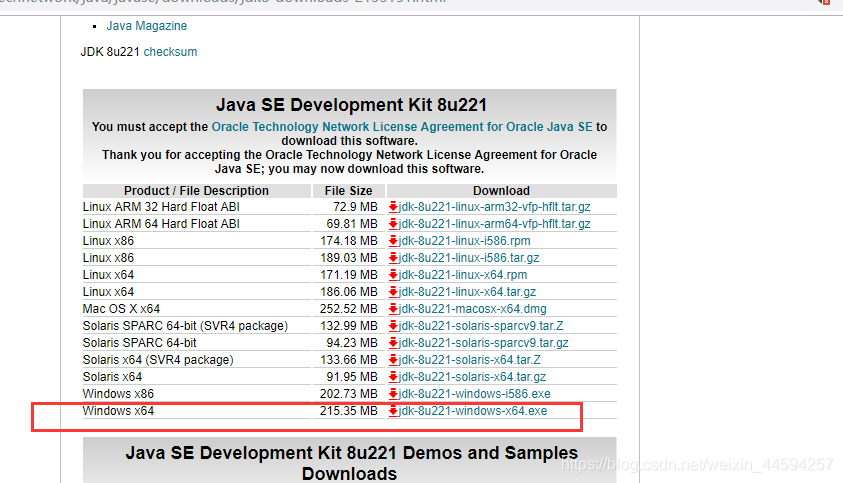The height and width of the screenshot is (483, 843).
Task: Download jdk-8u221-linux-i586.tar.gz file link
Action: click(x=469, y=258)
